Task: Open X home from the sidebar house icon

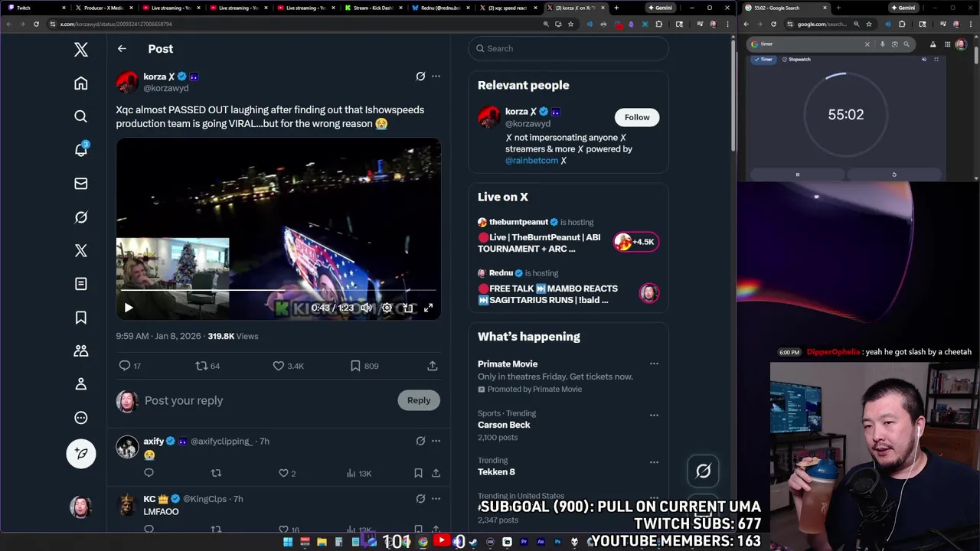Action: tap(81, 83)
